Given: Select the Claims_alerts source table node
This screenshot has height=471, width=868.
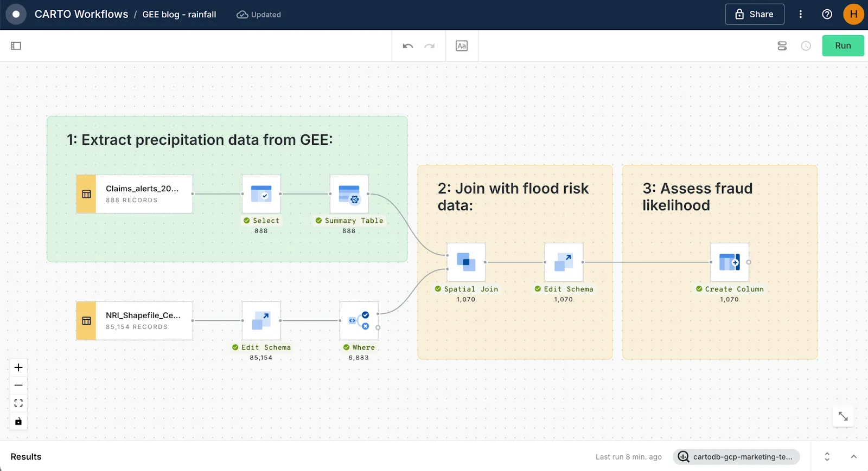Looking at the screenshot, I should tap(135, 194).
